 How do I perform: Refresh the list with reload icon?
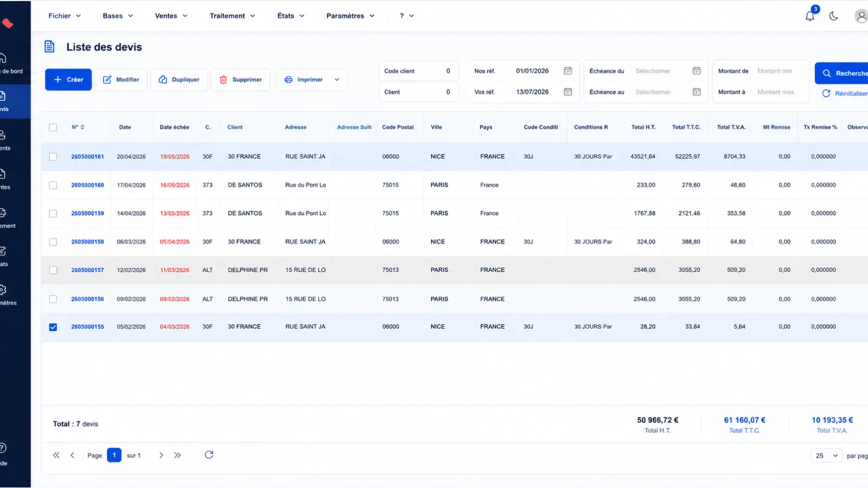209,455
